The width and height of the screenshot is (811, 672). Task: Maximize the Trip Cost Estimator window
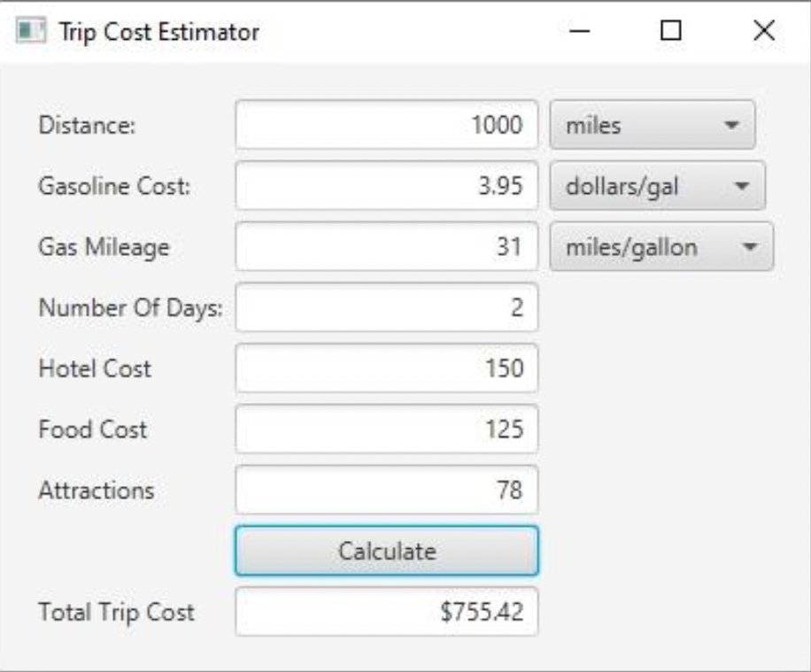coord(671,32)
